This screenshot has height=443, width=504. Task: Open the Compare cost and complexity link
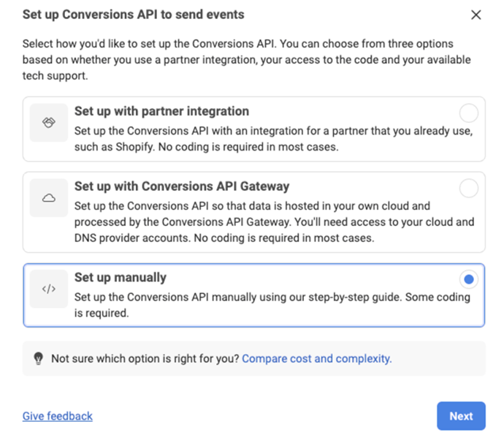(316, 359)
